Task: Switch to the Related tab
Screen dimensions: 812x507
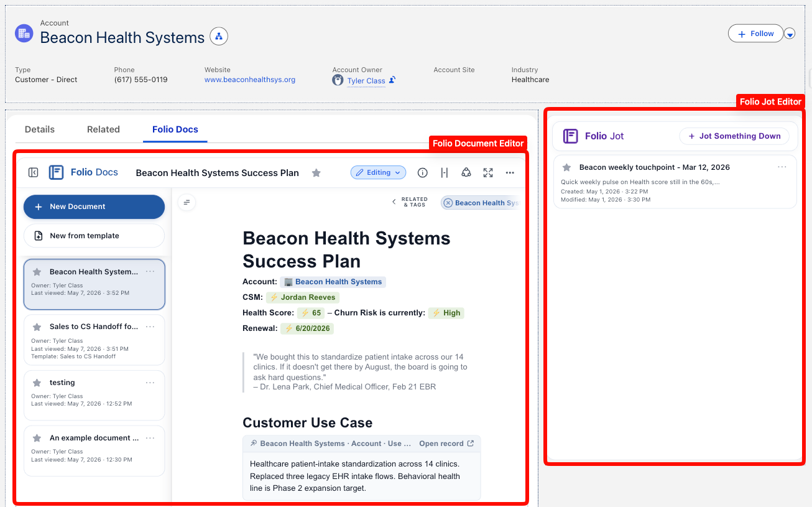Action: [x=103, y=129]
